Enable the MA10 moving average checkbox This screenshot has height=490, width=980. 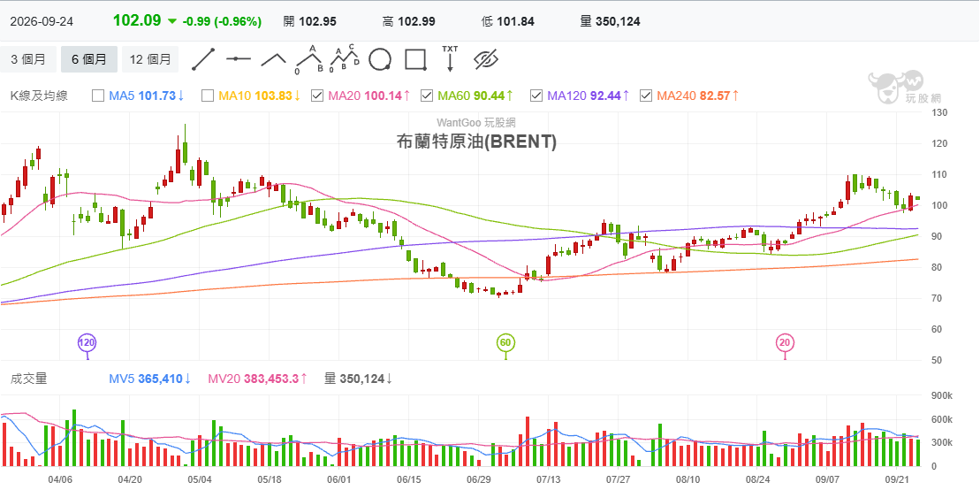click(208, 96)
